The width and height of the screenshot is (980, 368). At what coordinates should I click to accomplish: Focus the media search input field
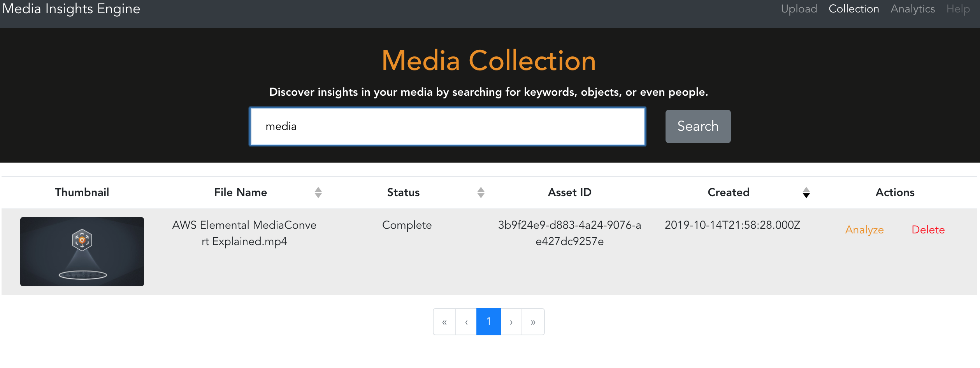coord(448,126)
